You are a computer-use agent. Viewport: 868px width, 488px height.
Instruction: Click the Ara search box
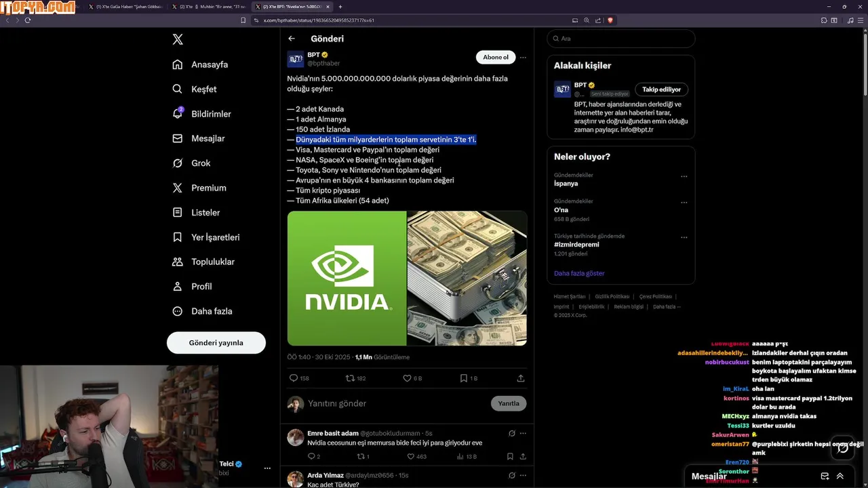pos(621,39)
